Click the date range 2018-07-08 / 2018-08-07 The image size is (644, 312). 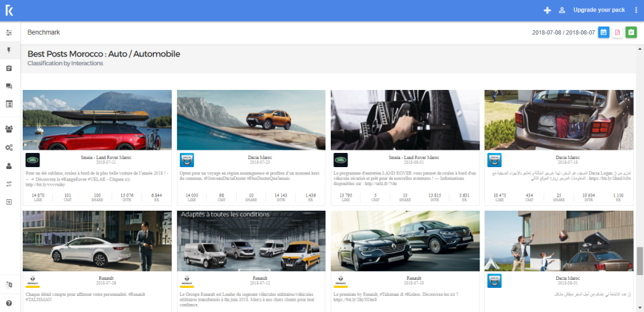[562, 32]
